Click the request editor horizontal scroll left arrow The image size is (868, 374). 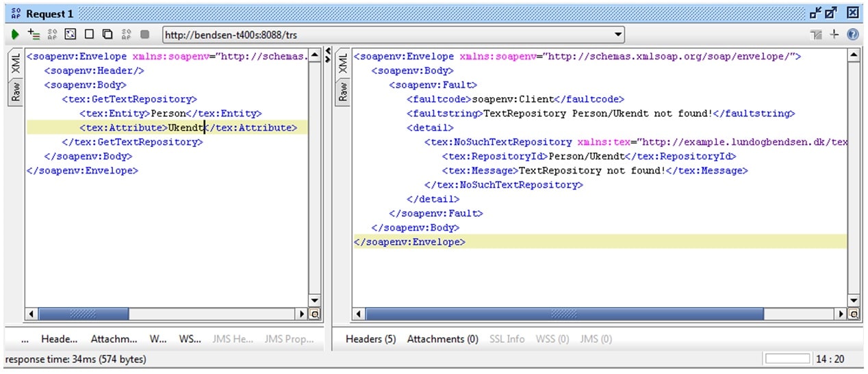[31, 314]
